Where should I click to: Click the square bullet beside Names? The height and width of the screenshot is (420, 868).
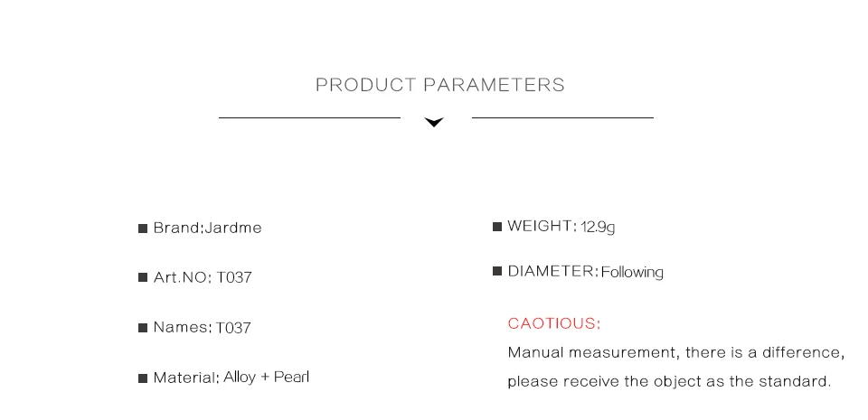click(143, 328)
